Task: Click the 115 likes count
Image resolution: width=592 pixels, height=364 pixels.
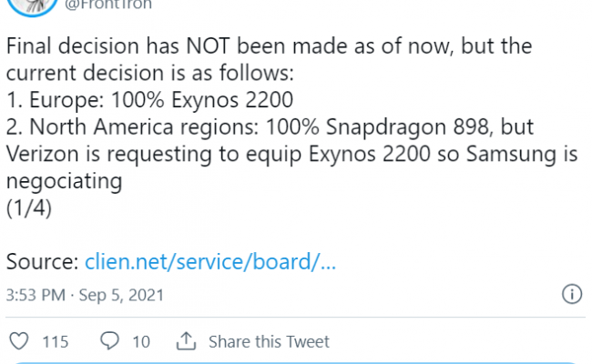Action: pyautogui.click(x=56, y=342)
